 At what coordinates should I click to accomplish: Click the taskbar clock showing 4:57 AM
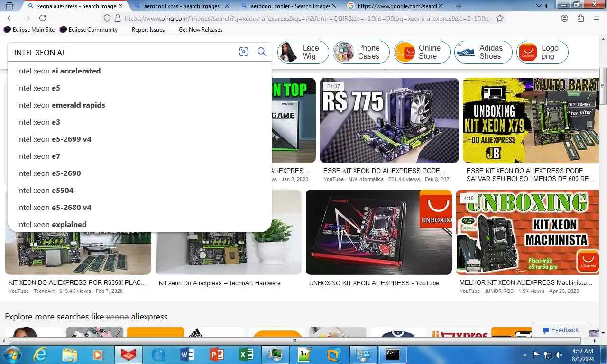[582, 355]
